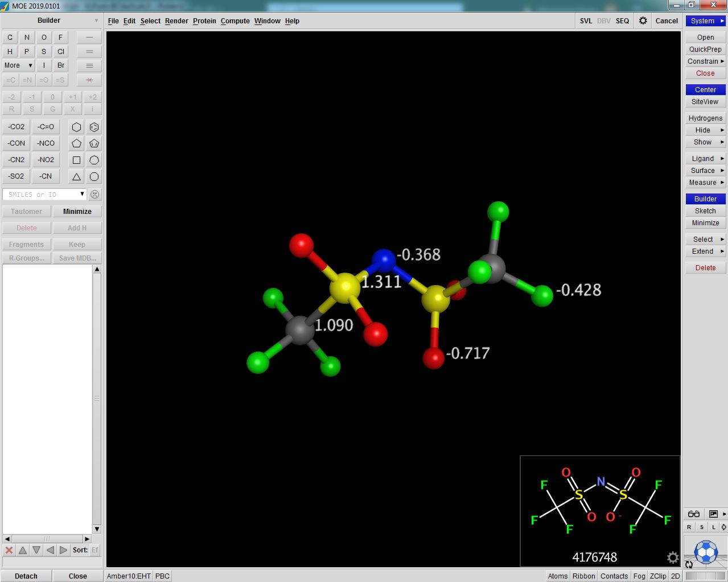Viewport: 728px width, 582px height.
Task: Click the gear on 2D structure preview
Action: (672, 558)
